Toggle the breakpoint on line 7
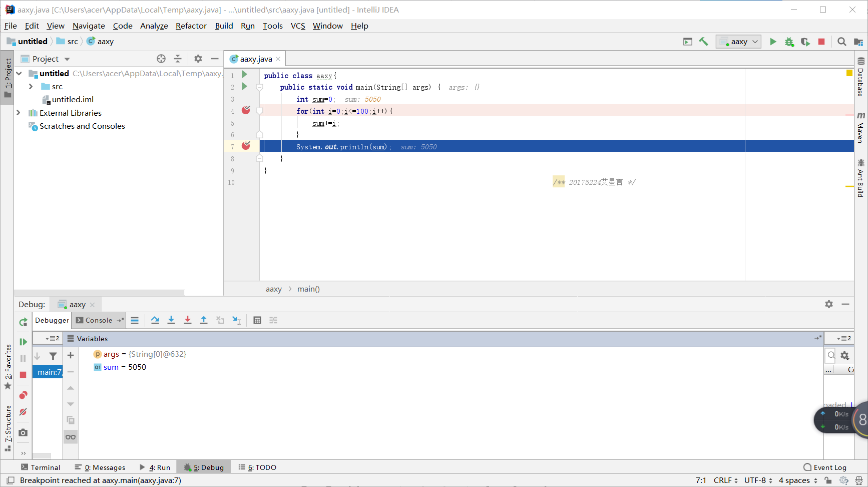 (x=246, y=146)
